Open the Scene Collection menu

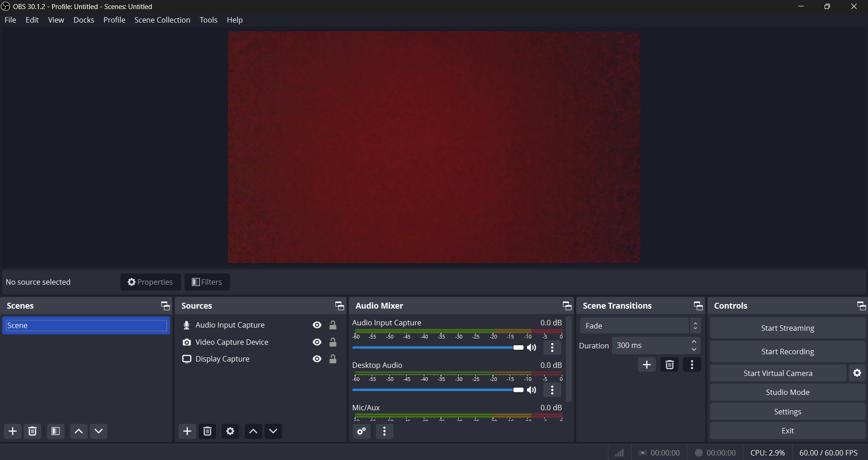[162, 20]
